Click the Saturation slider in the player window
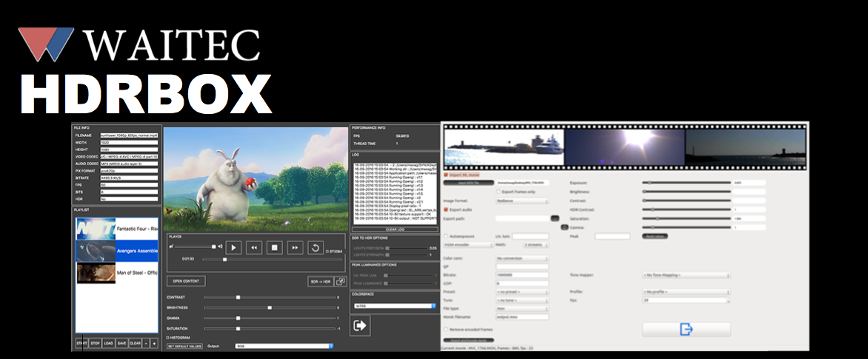Image resolution: width=868 pixels, height=359 pixels. [270, 329]
